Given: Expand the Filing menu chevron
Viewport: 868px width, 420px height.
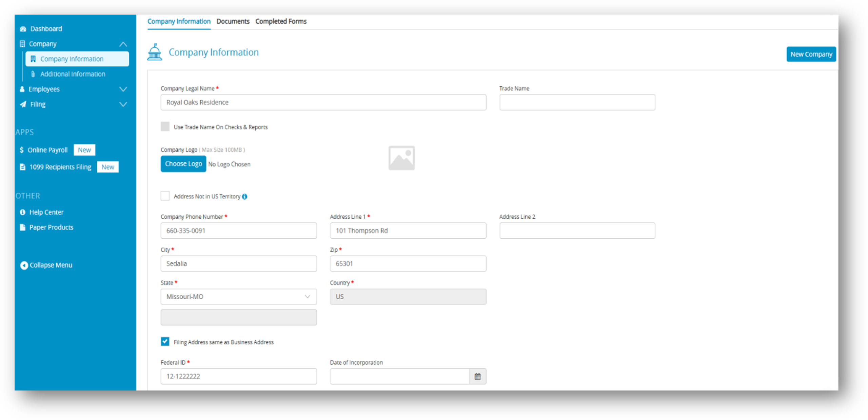Looking at the screenshot, I should 123,104.
